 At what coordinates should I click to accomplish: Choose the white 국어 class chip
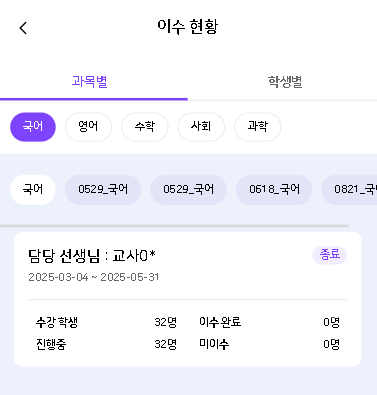(33, 190)
